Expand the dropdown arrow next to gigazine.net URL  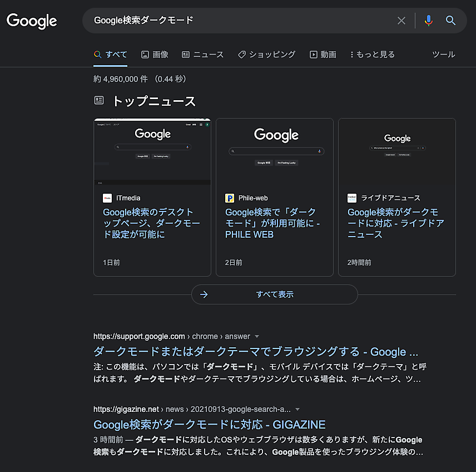297,410
